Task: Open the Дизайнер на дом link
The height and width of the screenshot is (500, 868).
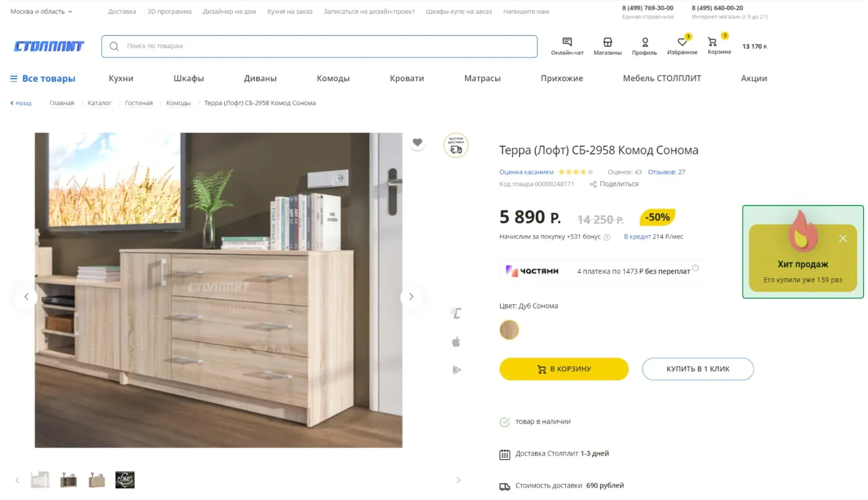Action: click(230, 11)
